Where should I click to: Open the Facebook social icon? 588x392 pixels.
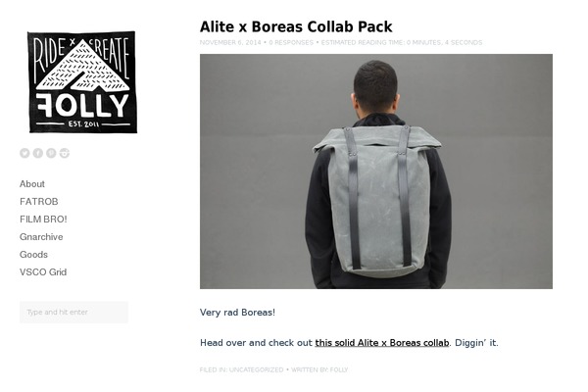38,153
